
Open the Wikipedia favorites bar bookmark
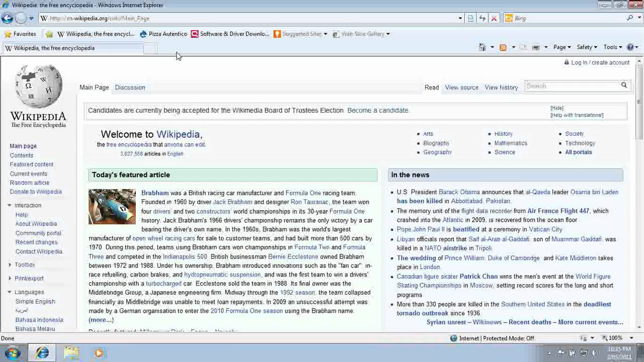(96, 34)
